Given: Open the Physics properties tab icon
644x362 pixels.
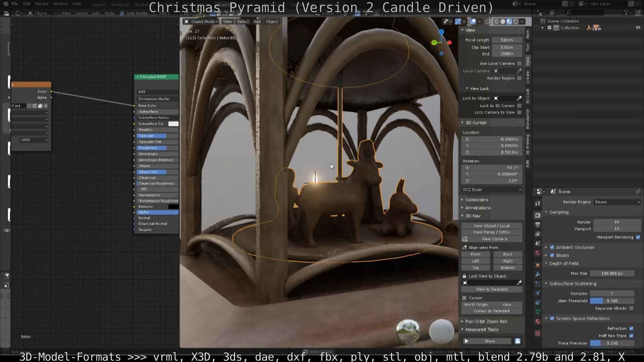Looking at the screenshot, I should pos(538,293).
